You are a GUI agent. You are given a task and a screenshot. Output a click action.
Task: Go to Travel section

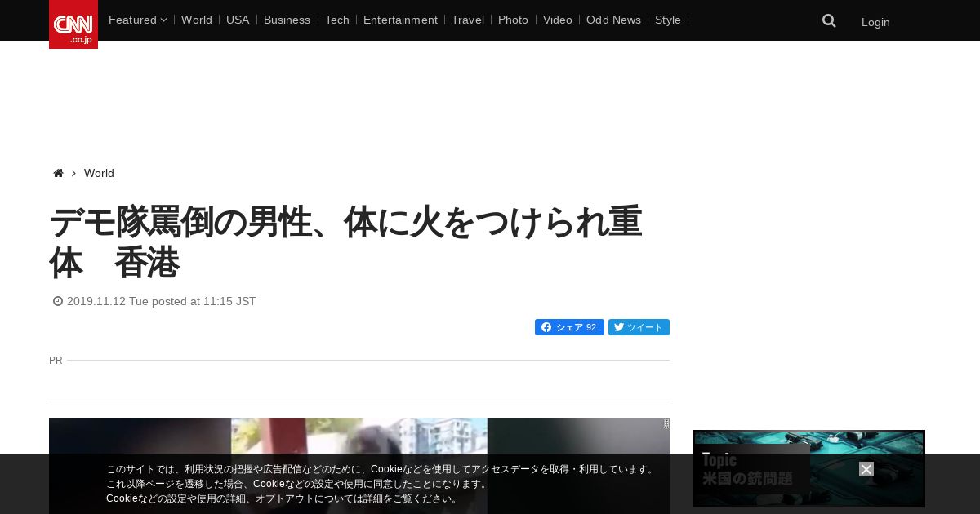(468, 20)
